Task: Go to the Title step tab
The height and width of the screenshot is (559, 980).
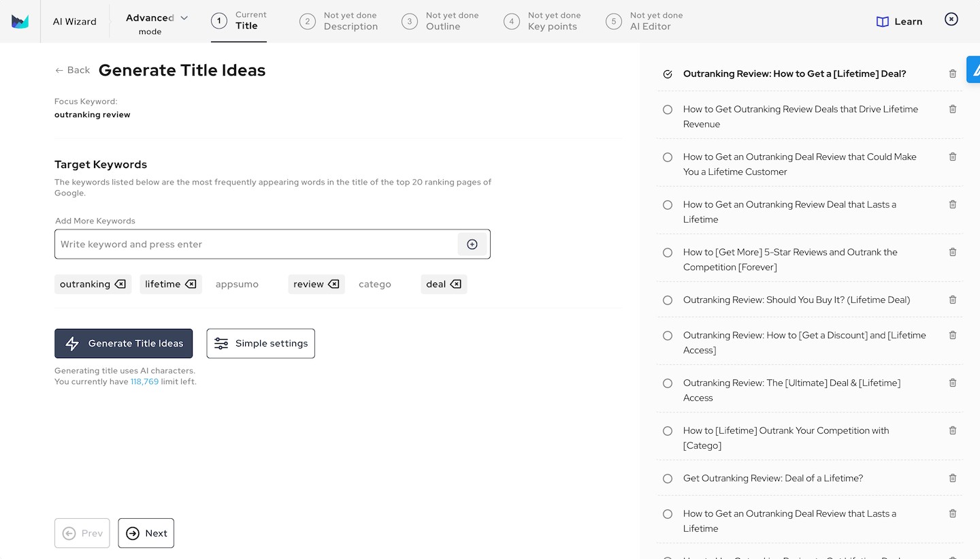Action: [x=239, y=21]
